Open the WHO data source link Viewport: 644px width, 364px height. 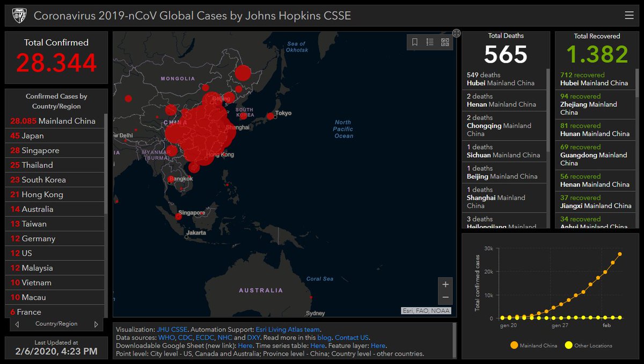tap(166, 338)
